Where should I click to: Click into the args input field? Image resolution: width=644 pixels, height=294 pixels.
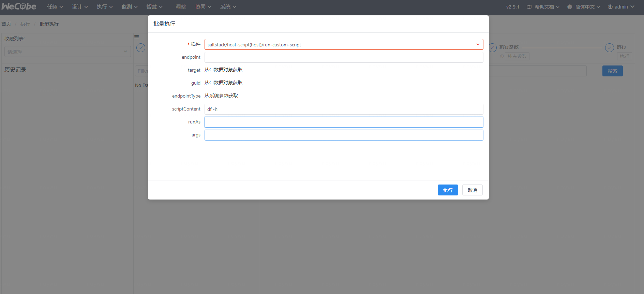[344, 135]
